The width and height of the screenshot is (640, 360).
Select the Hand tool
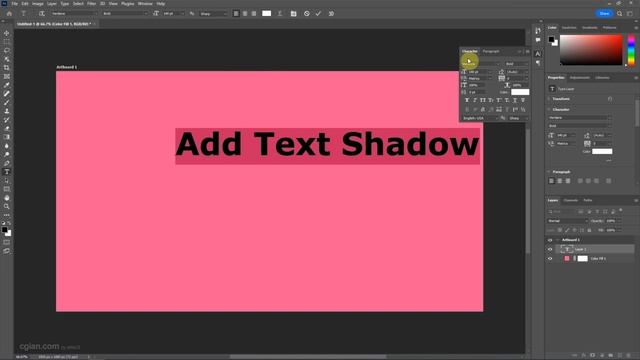(7, 198)
